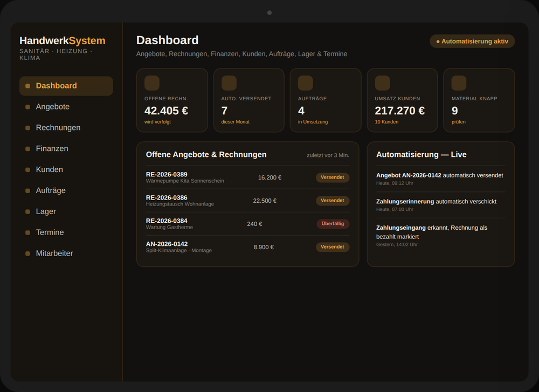539x392 pixels.
Task: Click the 'Heute, 07:00 Uhr' timestamp
Action: point(395,209)
